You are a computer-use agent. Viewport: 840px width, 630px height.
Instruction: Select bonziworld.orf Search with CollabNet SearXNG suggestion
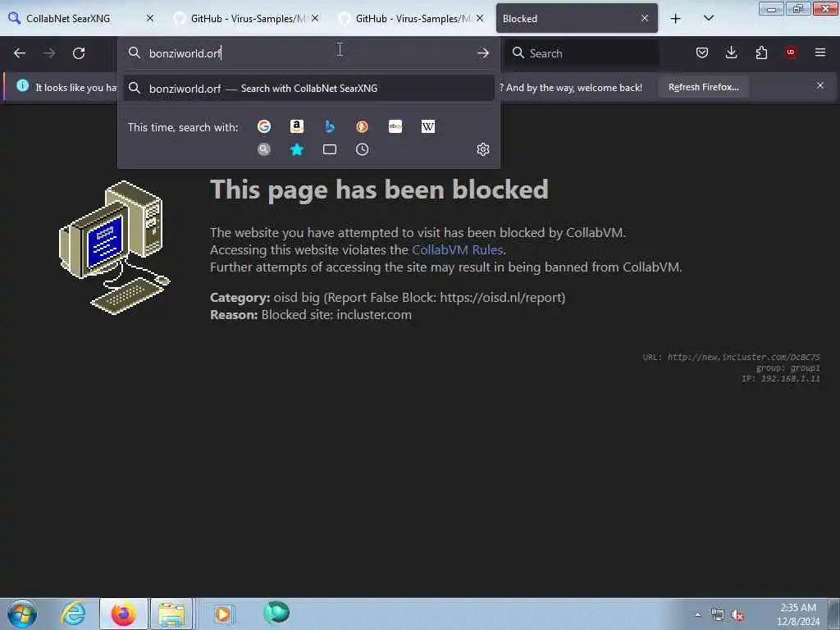(308, 89)
